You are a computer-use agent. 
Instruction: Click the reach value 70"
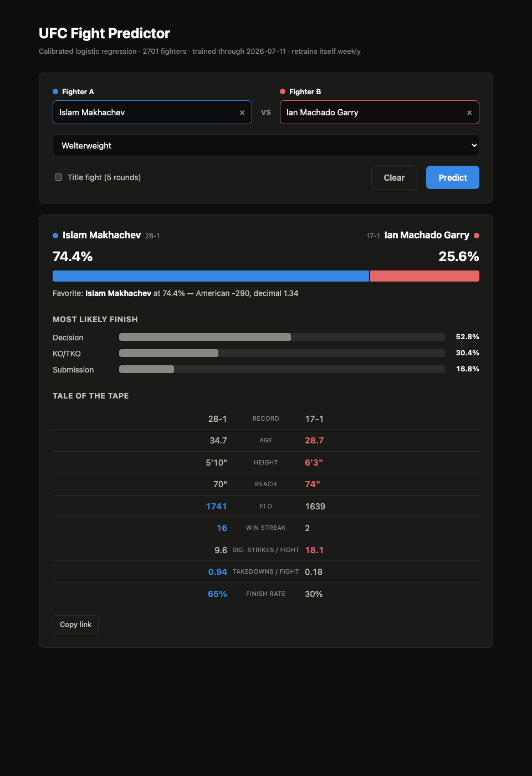[x=220, y=484]
